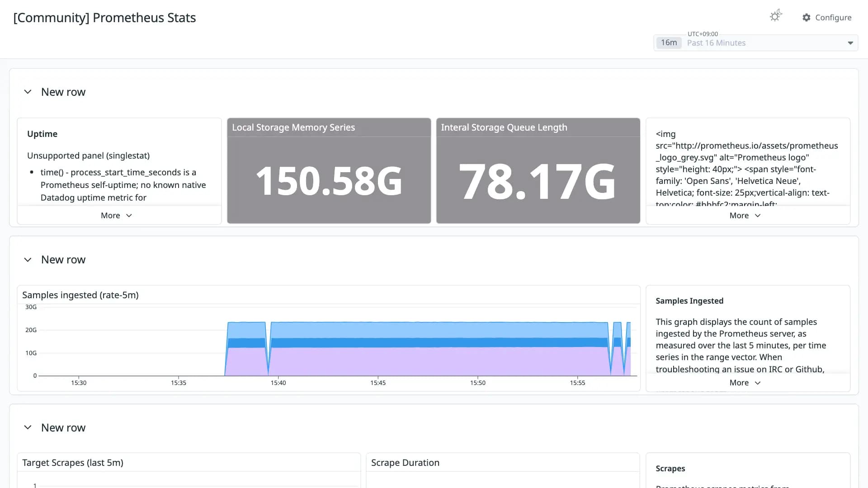
Task: Click the 10G y-axis label
Action: 31,353
